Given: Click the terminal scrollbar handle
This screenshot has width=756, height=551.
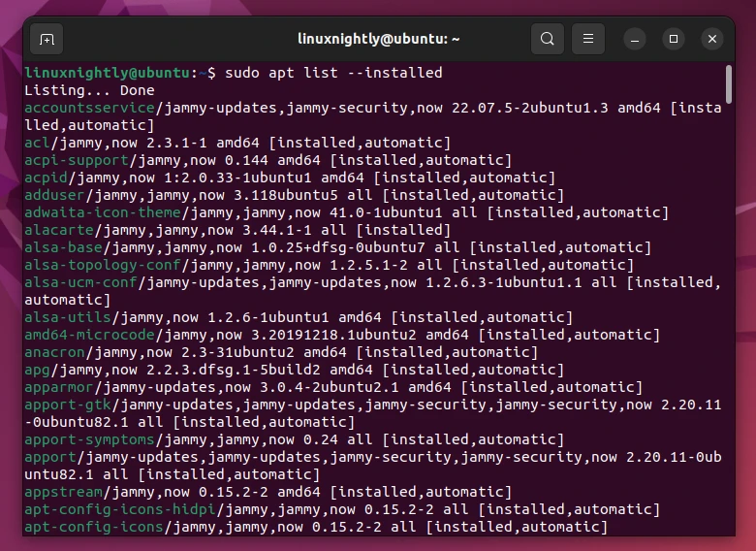Looking at the screenshot, I should coord(729,84).
